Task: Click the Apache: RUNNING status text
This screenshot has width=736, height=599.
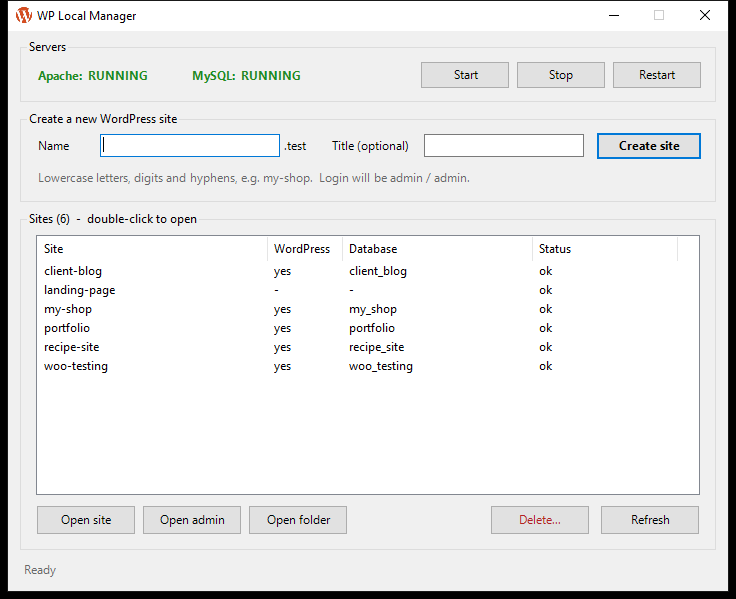Action: coord(92,76)
